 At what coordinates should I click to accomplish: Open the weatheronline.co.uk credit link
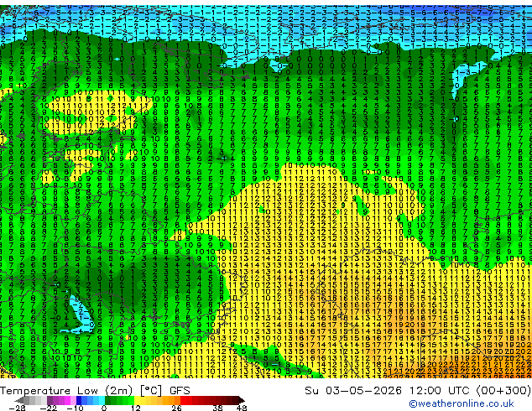(x=462, y=403)
